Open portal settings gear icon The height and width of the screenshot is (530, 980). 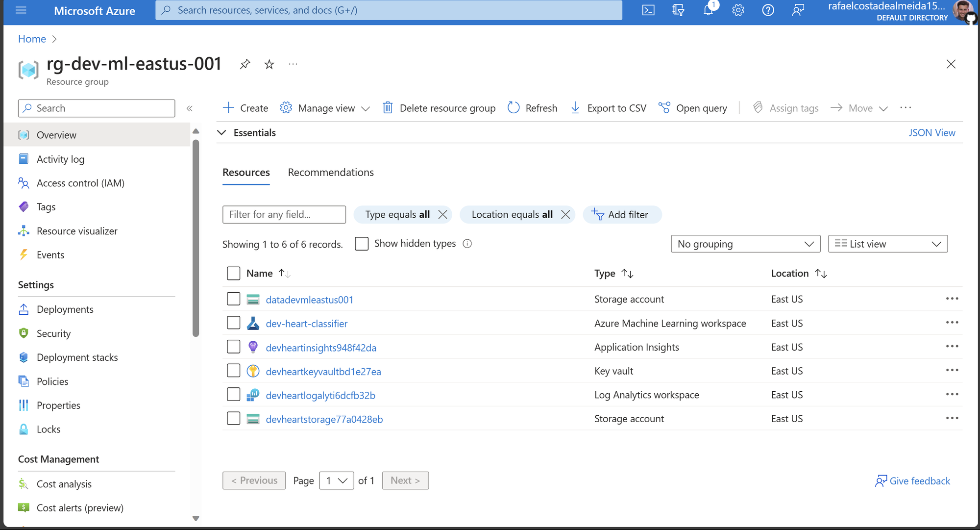coord(738,10)
